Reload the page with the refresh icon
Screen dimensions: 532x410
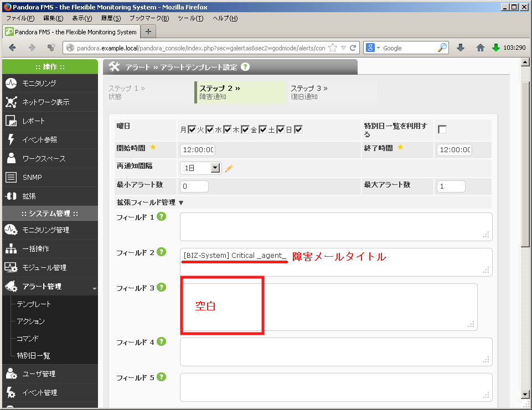click(353, 48)
